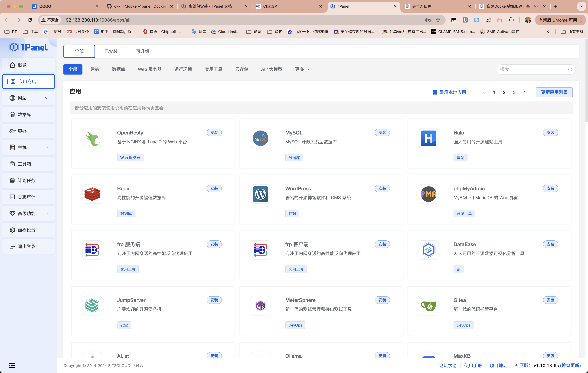This screenshot has width=588, height=373.
Task: Open the 容器 containers page
Action: coord(28,131)
